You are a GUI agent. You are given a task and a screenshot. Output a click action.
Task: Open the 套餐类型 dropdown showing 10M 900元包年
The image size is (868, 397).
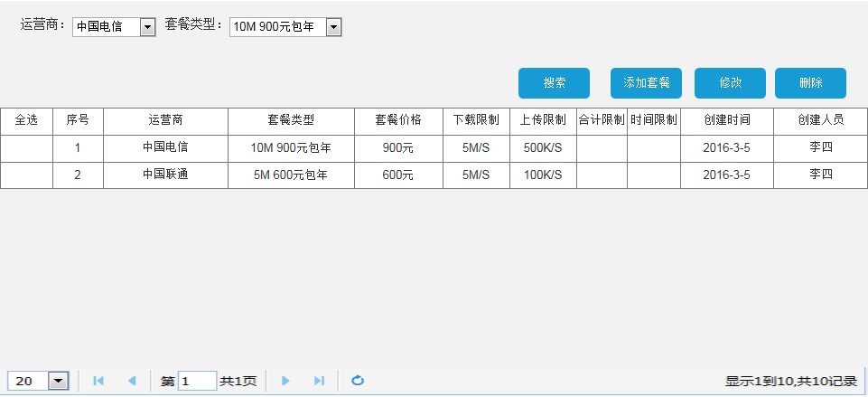click(x=285, y=26)
